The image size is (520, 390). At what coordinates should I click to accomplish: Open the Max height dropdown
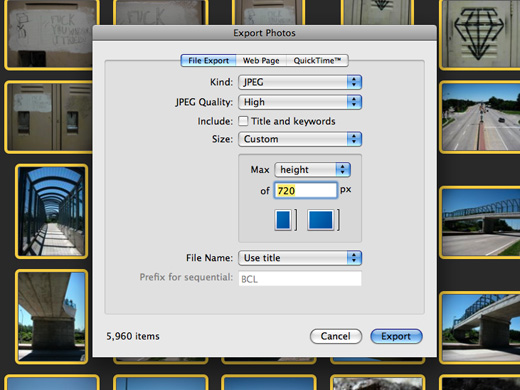[x=312, y=170]
